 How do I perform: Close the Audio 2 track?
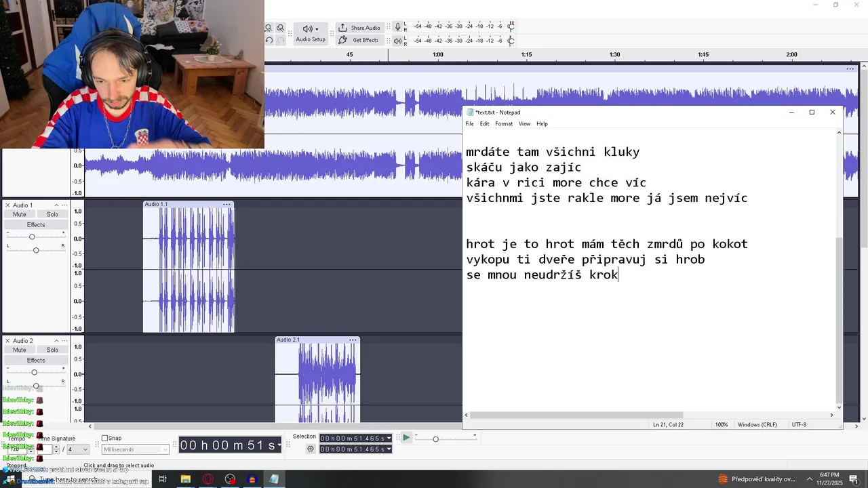(7, 341)
